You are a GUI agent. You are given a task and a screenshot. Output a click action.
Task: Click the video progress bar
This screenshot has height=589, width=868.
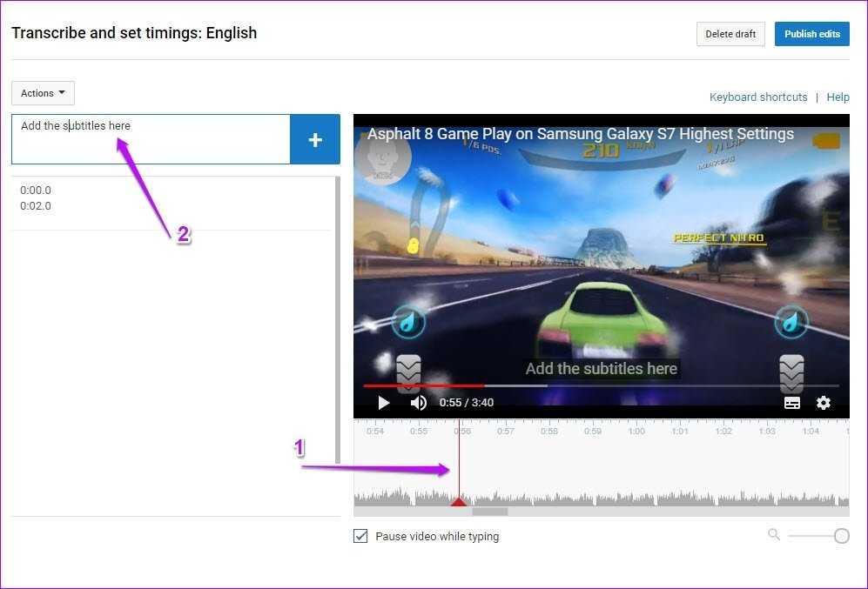pyautogui.click(x=601, y=385)
